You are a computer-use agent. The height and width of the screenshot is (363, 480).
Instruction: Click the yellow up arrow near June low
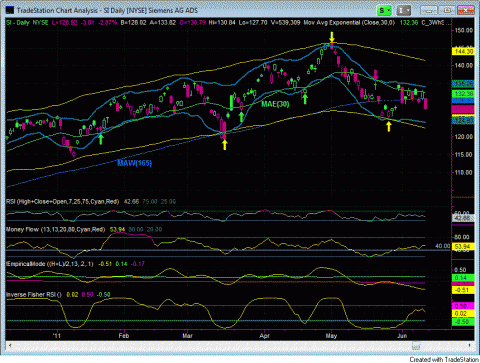click(x=389, y=126)
